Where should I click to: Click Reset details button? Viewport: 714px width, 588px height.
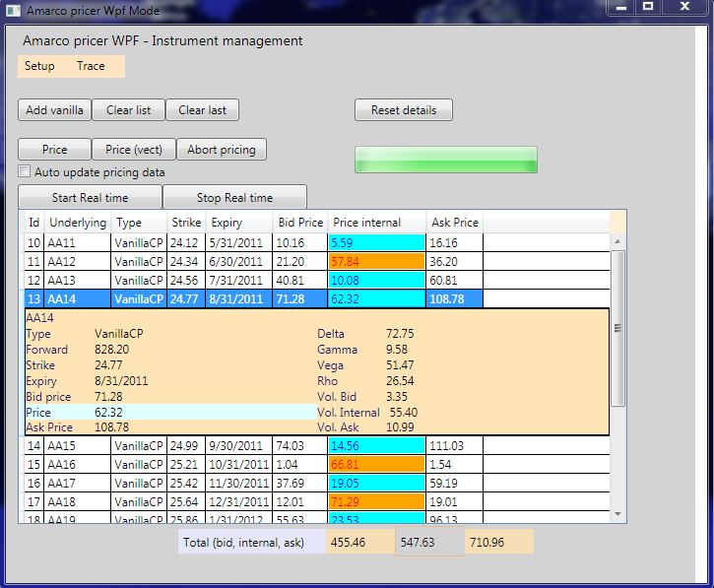coord(404,110)
